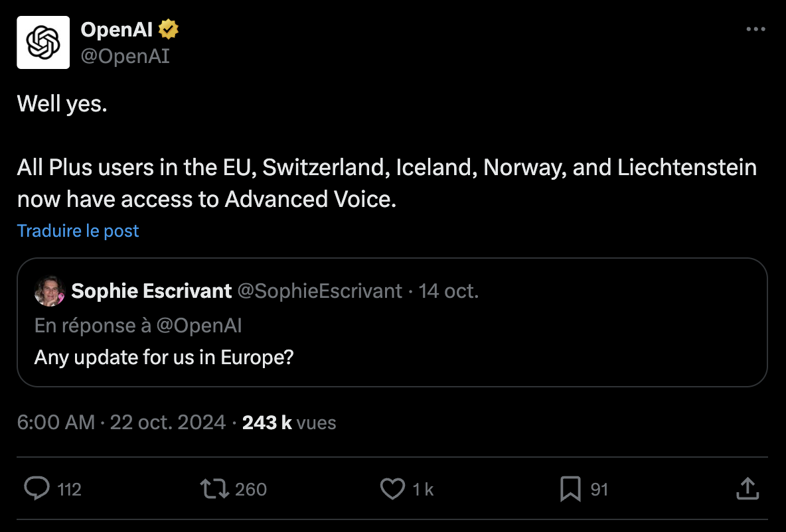The width and height of the screenshot is (786, 532).
Task: Like the post with heart icon
Action: pos(392,489)
